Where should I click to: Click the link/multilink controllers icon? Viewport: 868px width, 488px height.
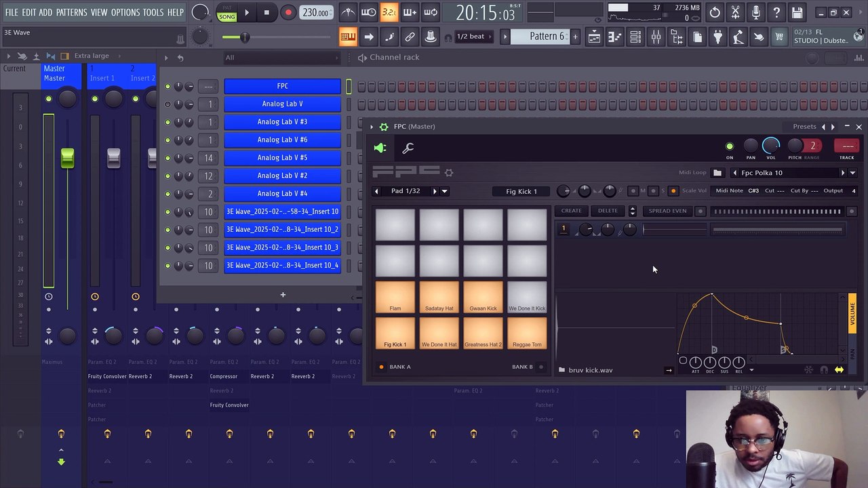coord(410,37)
